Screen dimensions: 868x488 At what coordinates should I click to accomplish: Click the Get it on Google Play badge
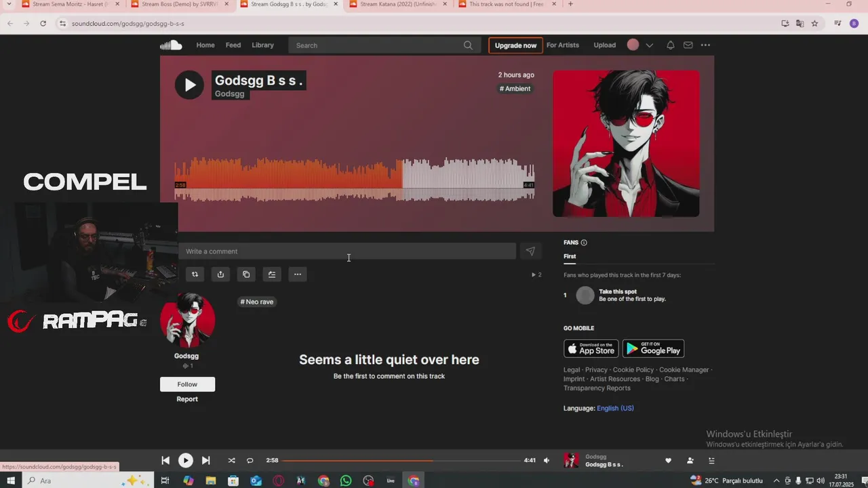(654, 348)
